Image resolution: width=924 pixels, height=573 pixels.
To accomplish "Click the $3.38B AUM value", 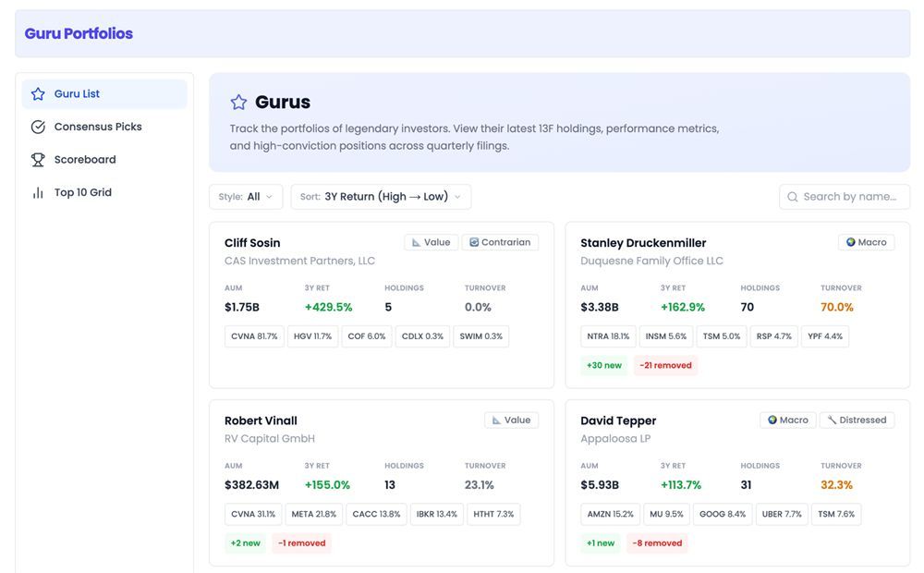I will coord(600,308).
